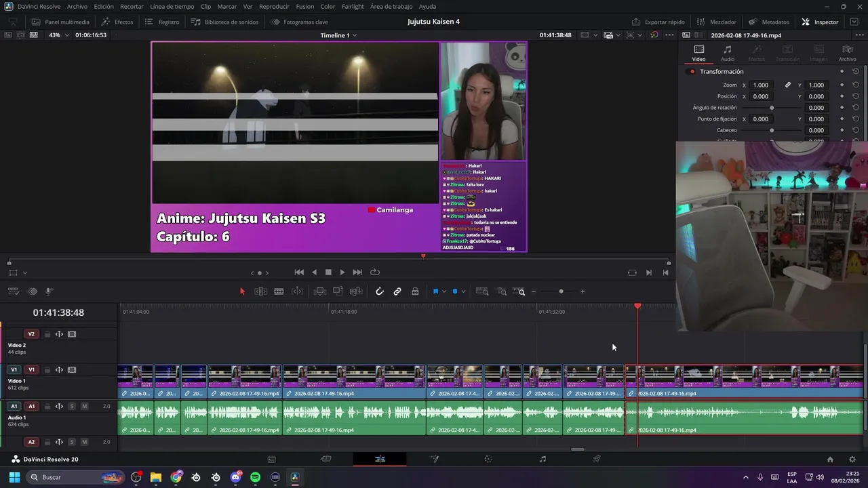Select the arrow Selection mode tool

coord(242,291)
